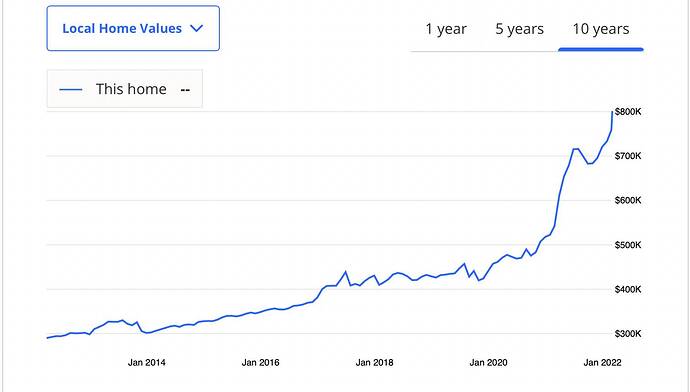690x392 pixels.
Task: Open the Local Home Values dropdown
Action: (133, 28)
